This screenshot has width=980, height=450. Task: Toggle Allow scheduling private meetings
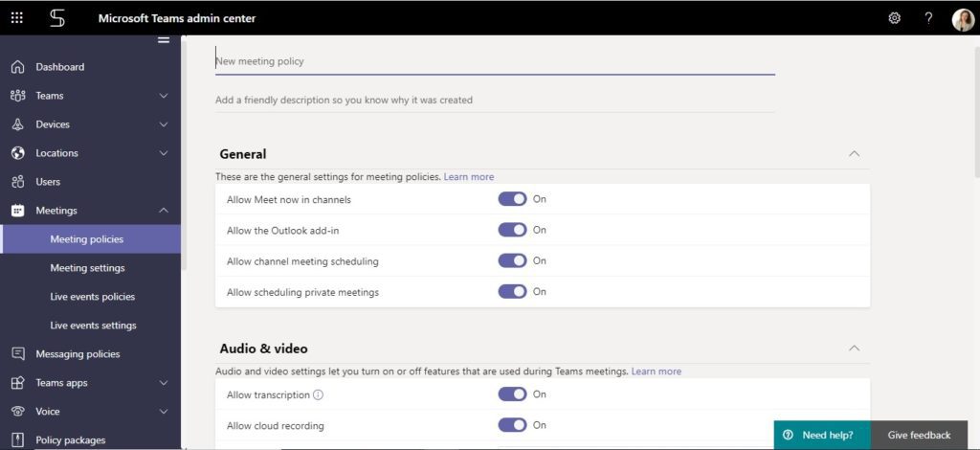pyautogui.click(x=513, y=291)
